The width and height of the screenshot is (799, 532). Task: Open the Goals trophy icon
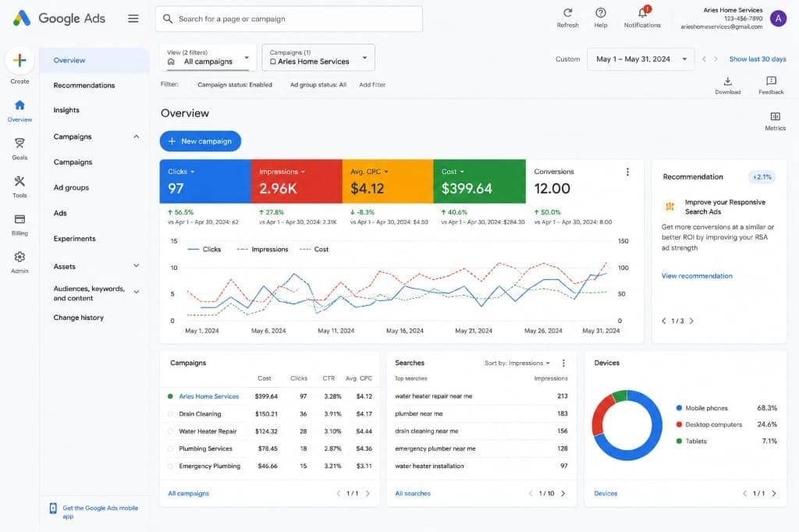coord(20,144)
